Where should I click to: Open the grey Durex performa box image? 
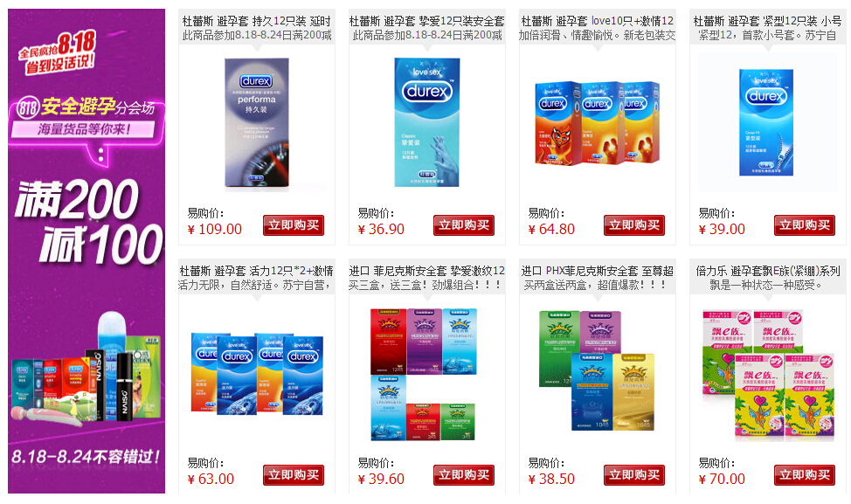tap(257, 122)
